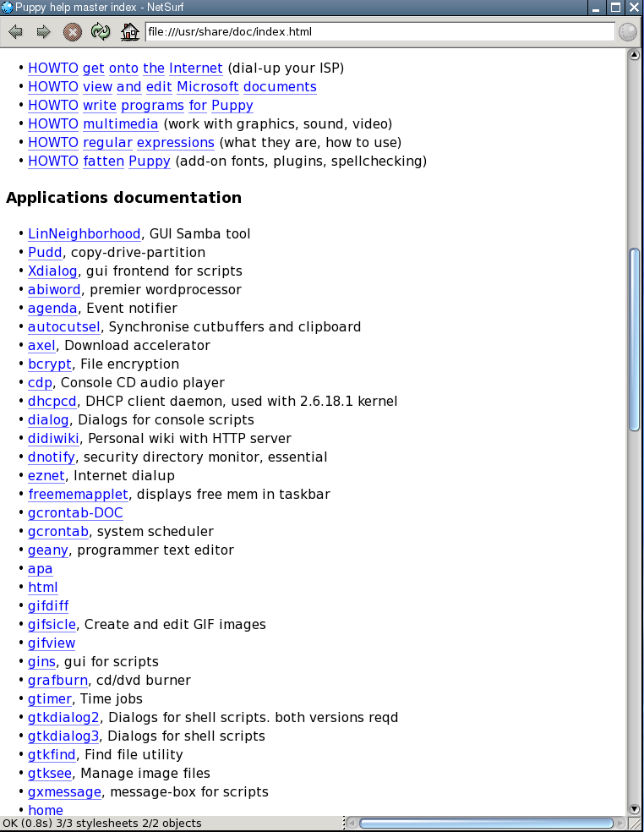Click the horizontal scrollbar thumb in the status bar
Image resolution: width=644 pixels, height=832 pixels.
486,824
